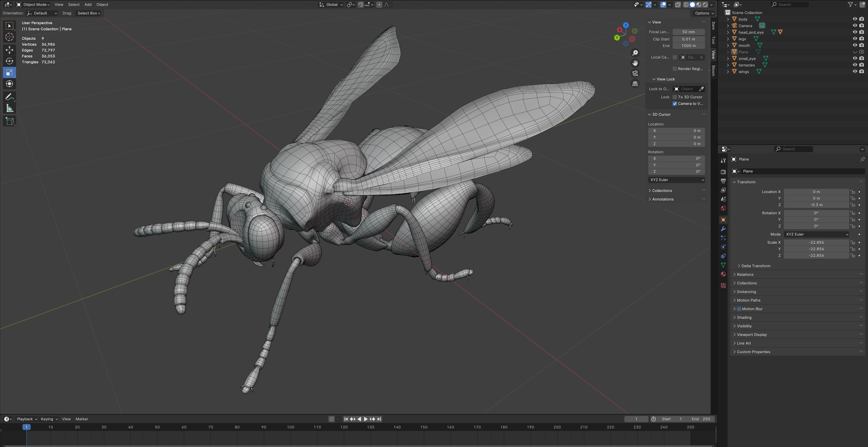
Task: Click the 3D Cursor tool
Action: pos(9,37)
